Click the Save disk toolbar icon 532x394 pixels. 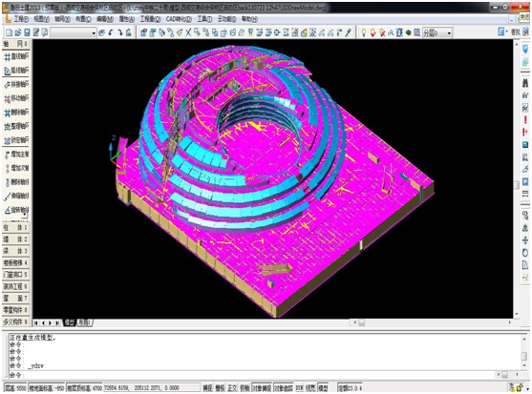coord(27,32)
